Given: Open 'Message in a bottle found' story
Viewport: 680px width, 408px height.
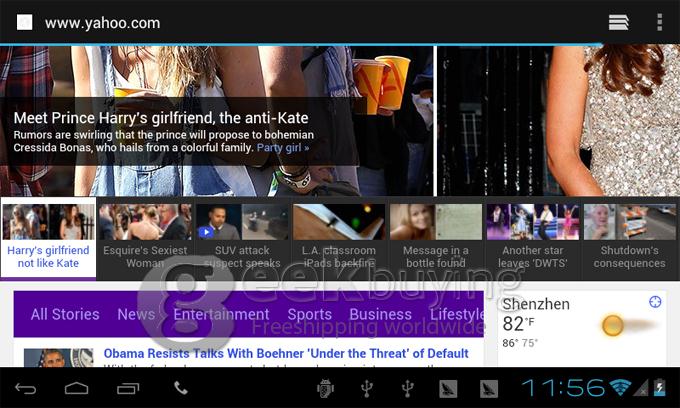Looking at the screenshot, I should click(436, 257).
